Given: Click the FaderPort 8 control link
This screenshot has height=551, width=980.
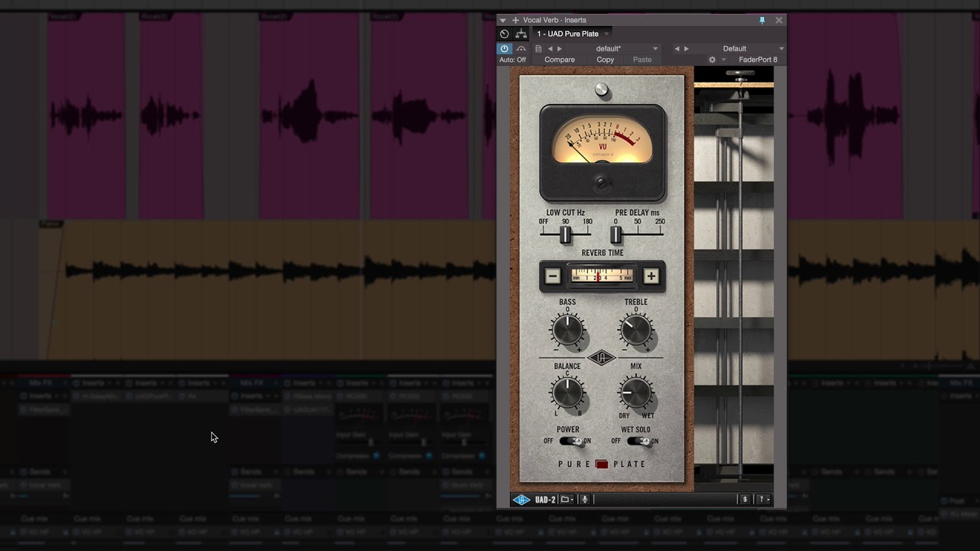Looking at the screenshot, I should click(x=758, y=60).
